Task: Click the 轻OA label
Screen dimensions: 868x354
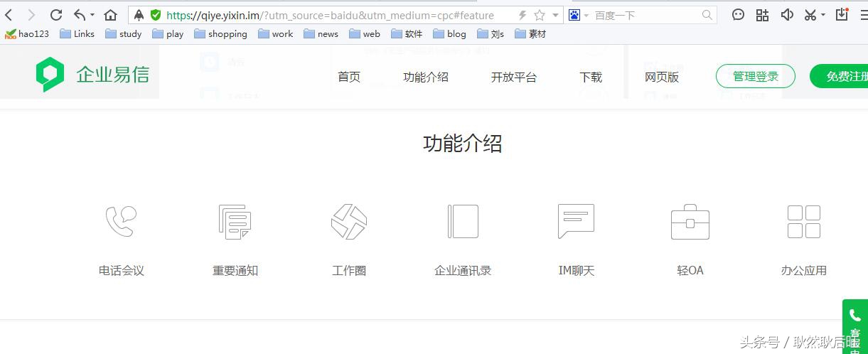Action: point(690,270)
